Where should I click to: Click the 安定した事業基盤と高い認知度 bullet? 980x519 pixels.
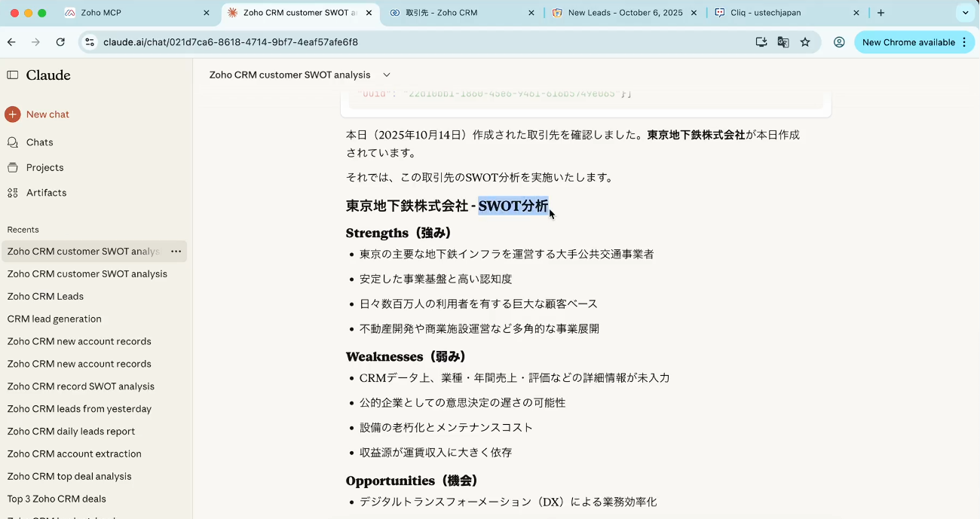point(436,279)
